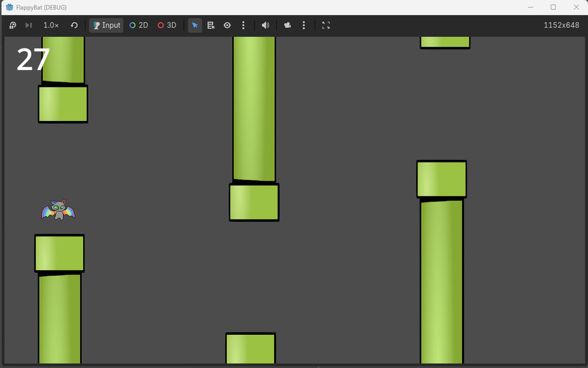
Task: Click the list select mode icon
Action: click(211, 25)
